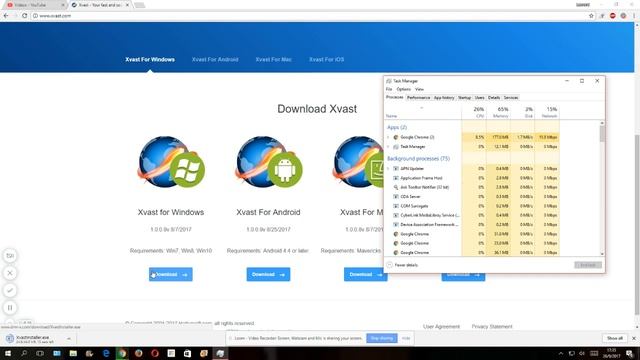The width and height of the screenshot is (640, 360).
Task: Click the camera icon in Loom side controls
Action: coord(10,256)
